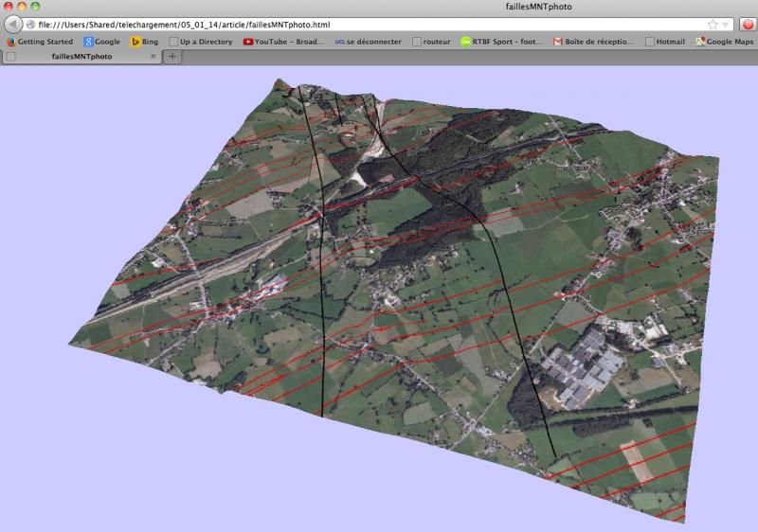The width and height of the screenshot is (758, 532).
Task: Open a new tab with plus button
Action: pos(172,57)
